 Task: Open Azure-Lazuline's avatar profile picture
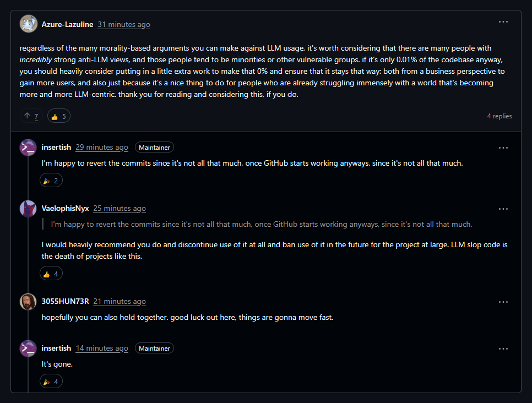point(29,24)
